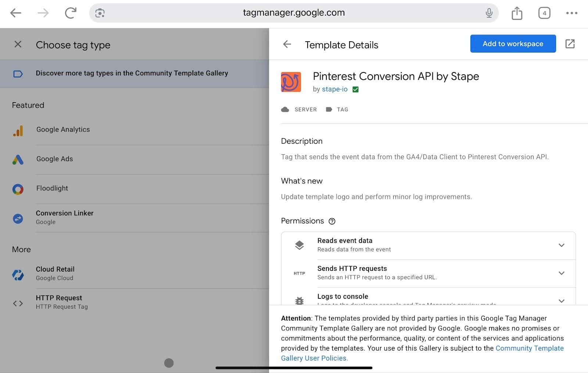Click the Add to workspace button
Image resolution: width=588 pixels, height=373 pixels.
point(513,43)
